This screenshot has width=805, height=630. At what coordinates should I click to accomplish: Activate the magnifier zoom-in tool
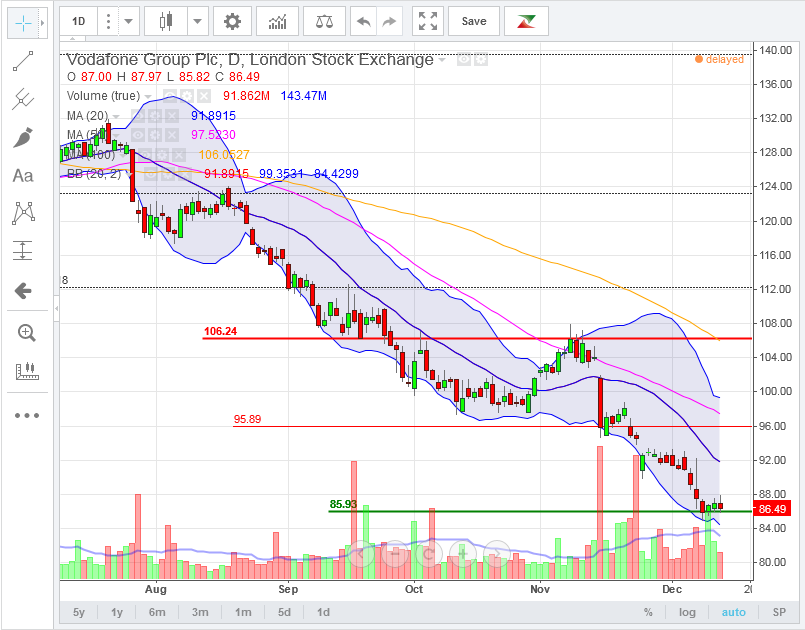(x=26, y=333)
